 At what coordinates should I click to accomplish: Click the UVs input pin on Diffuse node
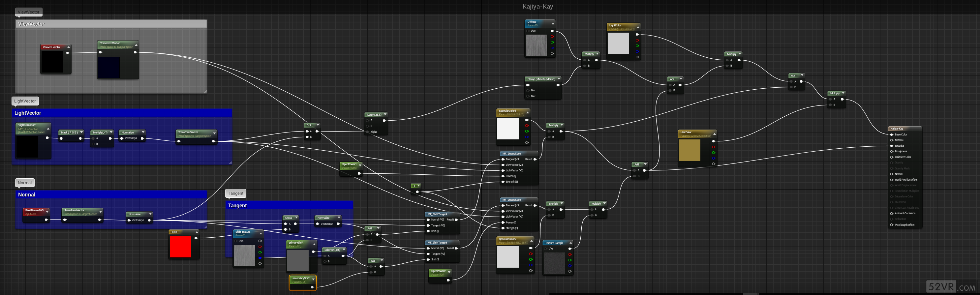click(x=528, y=31)
